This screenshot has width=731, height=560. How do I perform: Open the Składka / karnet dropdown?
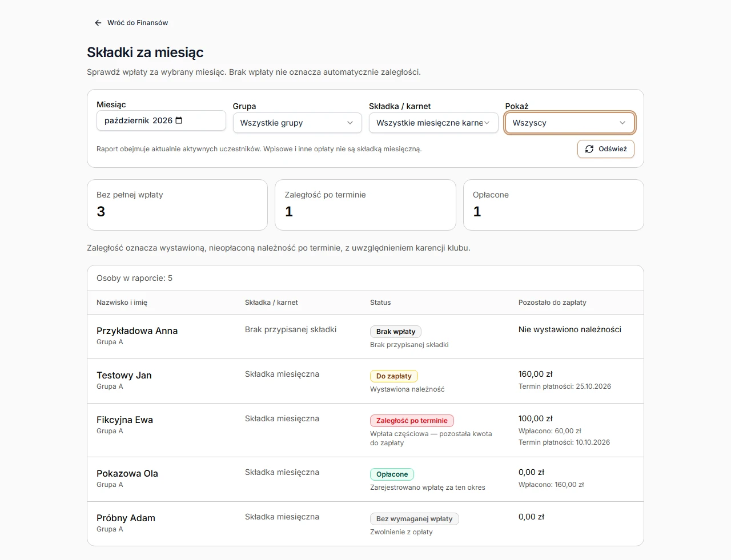[433, 123]
